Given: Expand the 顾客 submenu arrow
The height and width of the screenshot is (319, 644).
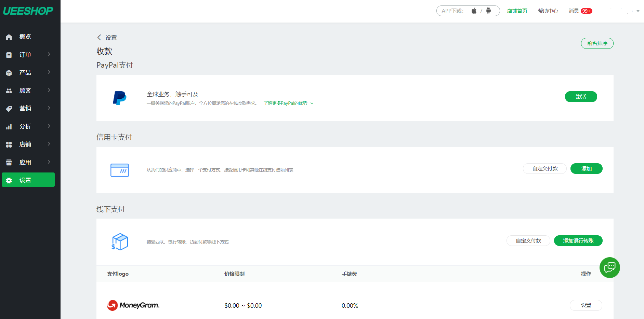Looking at the screenshot, I should pyautogui.click(x=49, y=90).
